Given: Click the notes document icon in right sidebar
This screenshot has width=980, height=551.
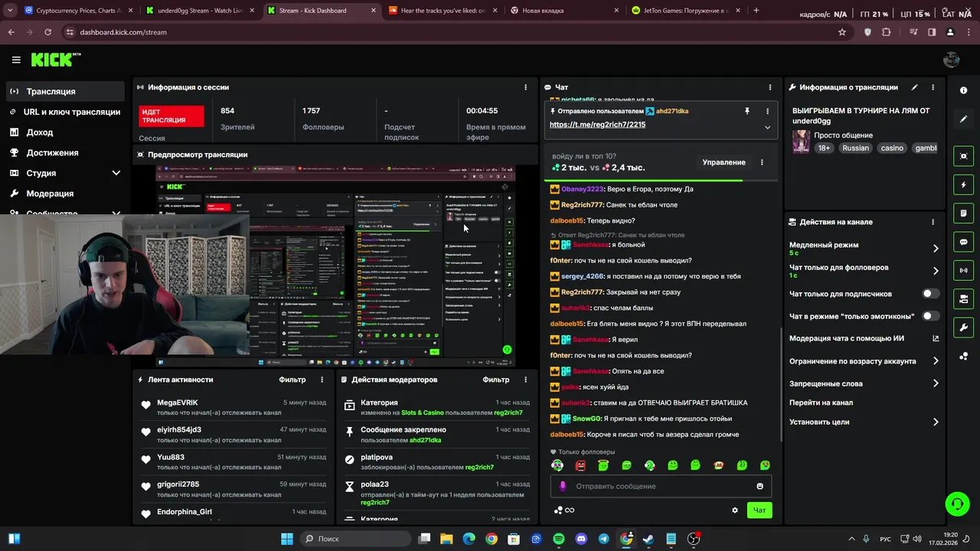Looking at the screenshot, I should [963, 213].
